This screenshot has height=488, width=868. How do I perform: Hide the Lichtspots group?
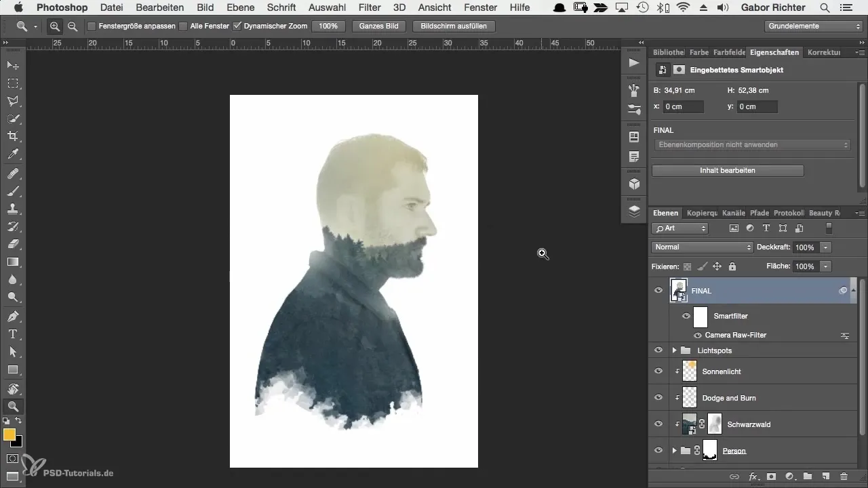[x=658, y=350]
